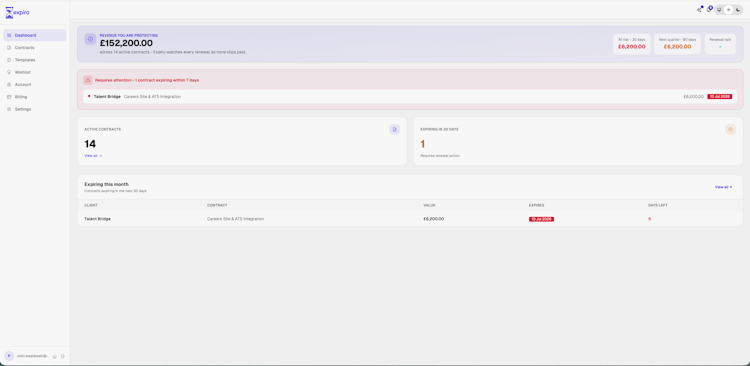Open Talent Bridge client in the table
The image size is (750, 366).
pyautogui.click(x=97, y=219)
